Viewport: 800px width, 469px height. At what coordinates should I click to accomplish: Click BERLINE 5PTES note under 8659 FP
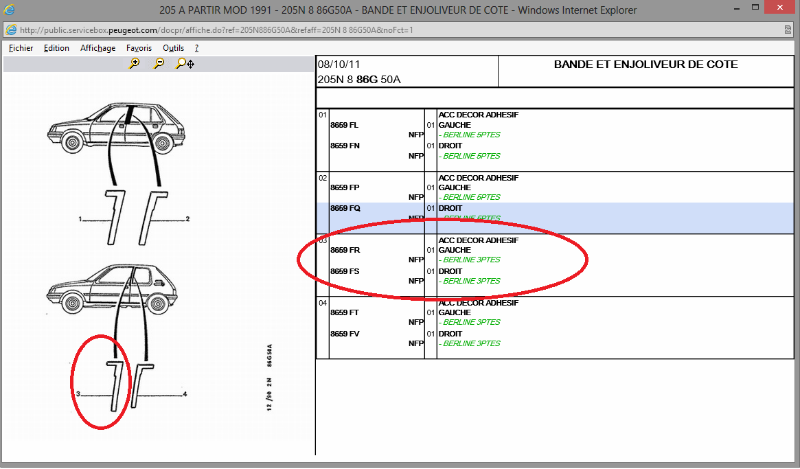470,198
